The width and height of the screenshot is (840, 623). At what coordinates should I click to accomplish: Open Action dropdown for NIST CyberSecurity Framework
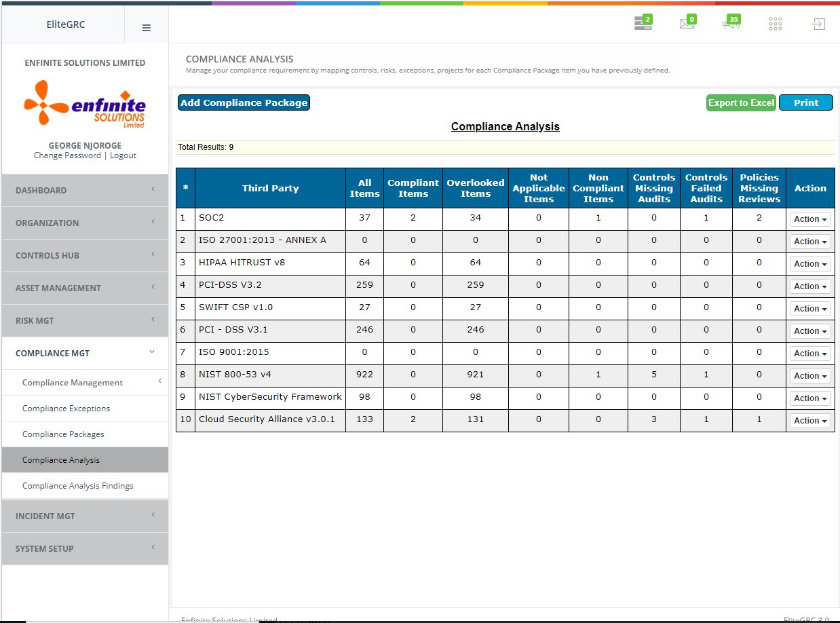(810, 398)
